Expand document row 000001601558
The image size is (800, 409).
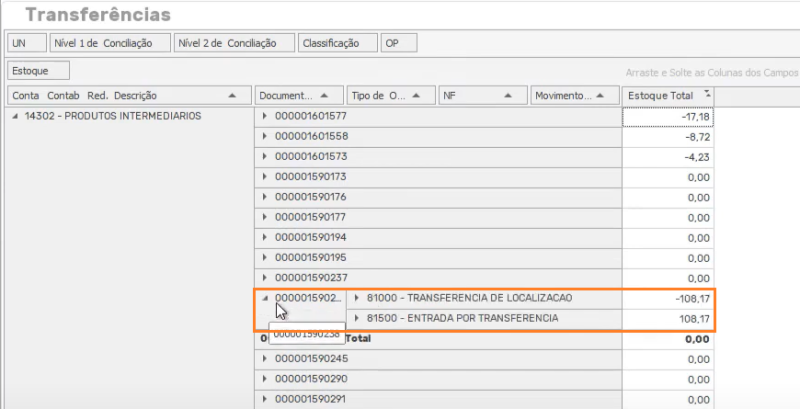(x=264, y=137)
